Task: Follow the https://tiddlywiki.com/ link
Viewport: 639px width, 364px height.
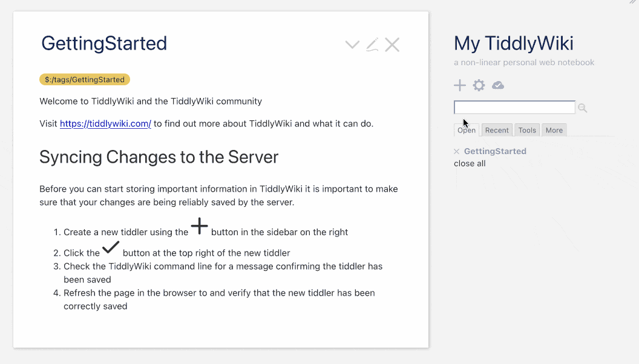Action: (105, 123)
